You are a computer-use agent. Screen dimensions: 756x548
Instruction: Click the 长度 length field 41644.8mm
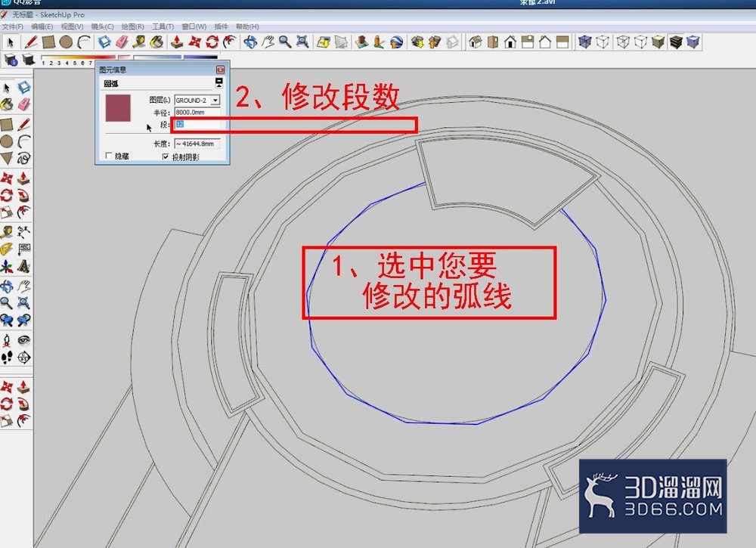[x=197, y=144]
